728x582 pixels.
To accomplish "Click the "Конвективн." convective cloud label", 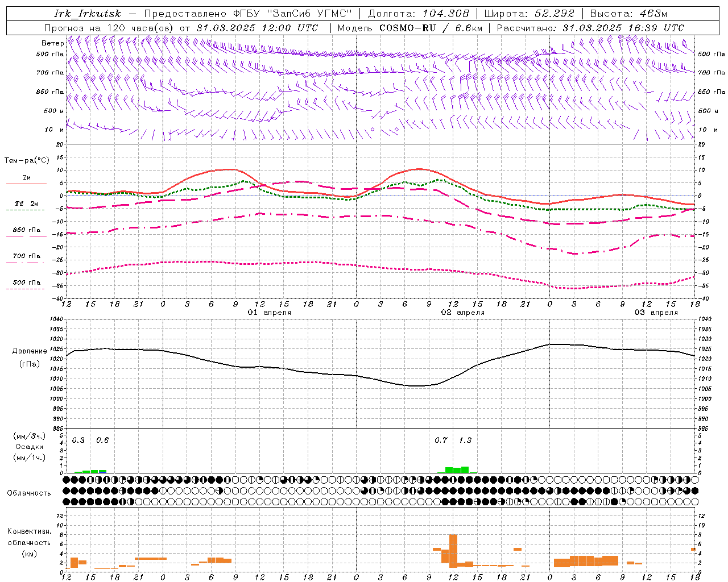I will (29, 531).
